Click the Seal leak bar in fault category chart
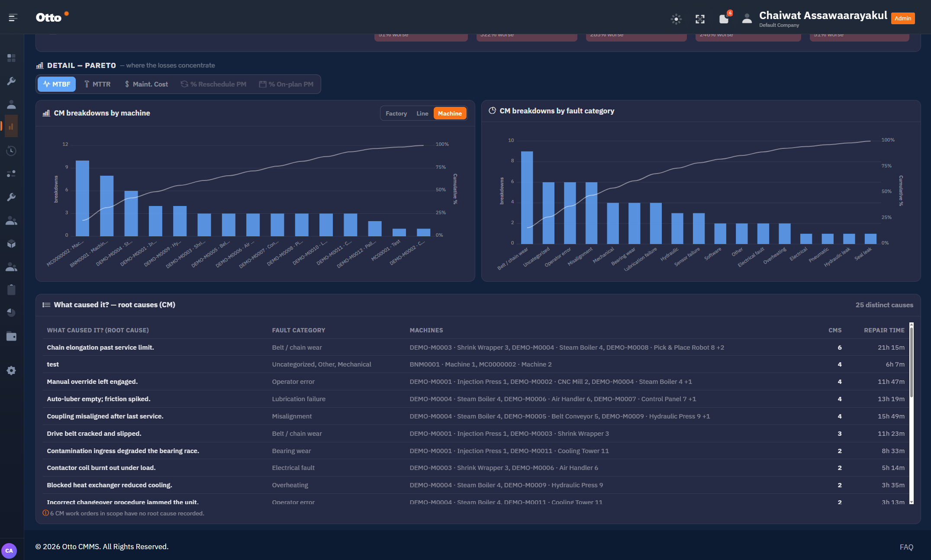931x560 pixels. point(870,239)
